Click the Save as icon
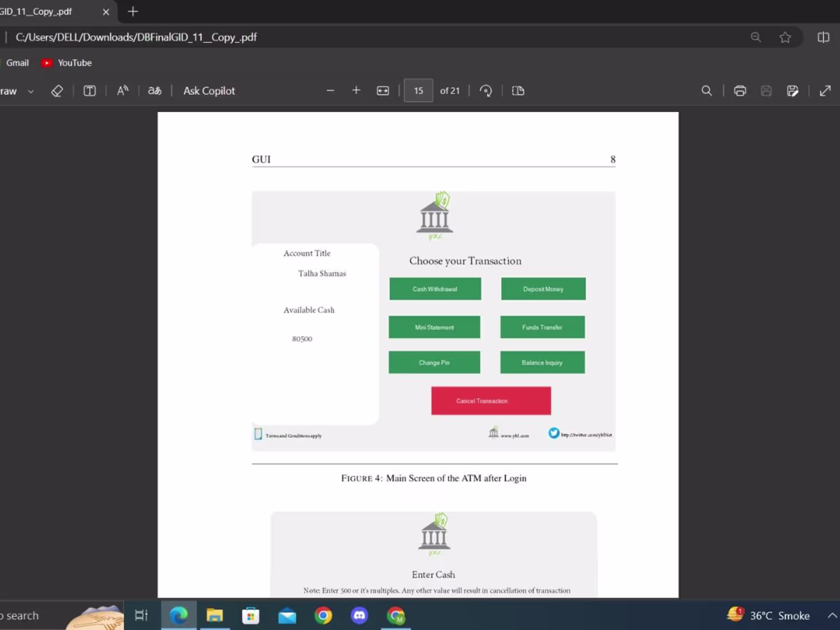 (x=792, y=91)
